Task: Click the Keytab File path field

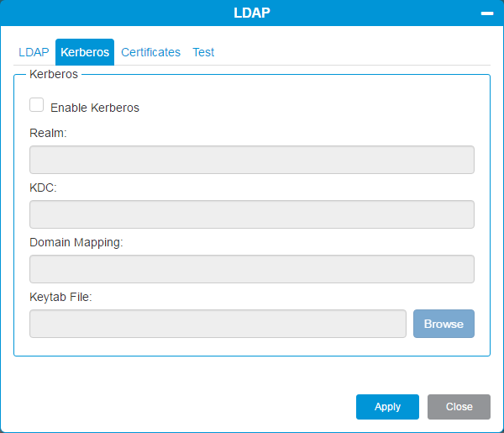Action: point(218,324)
